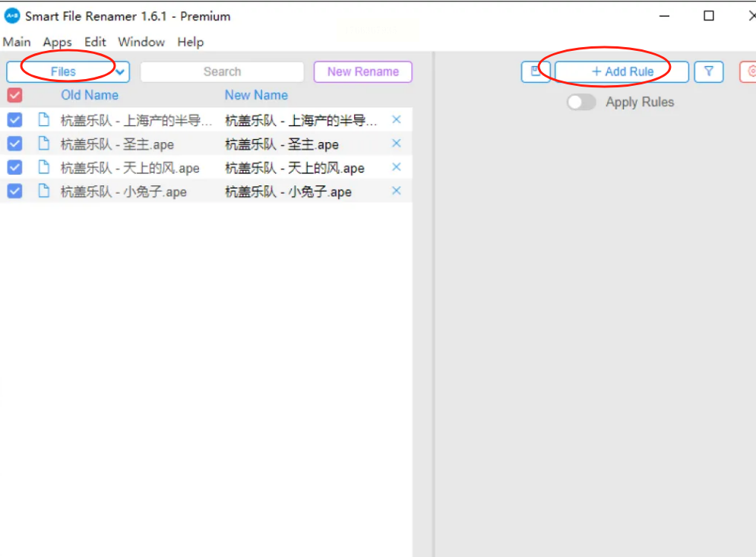
Task: Open the Edit menu
Action: point(95,42)
